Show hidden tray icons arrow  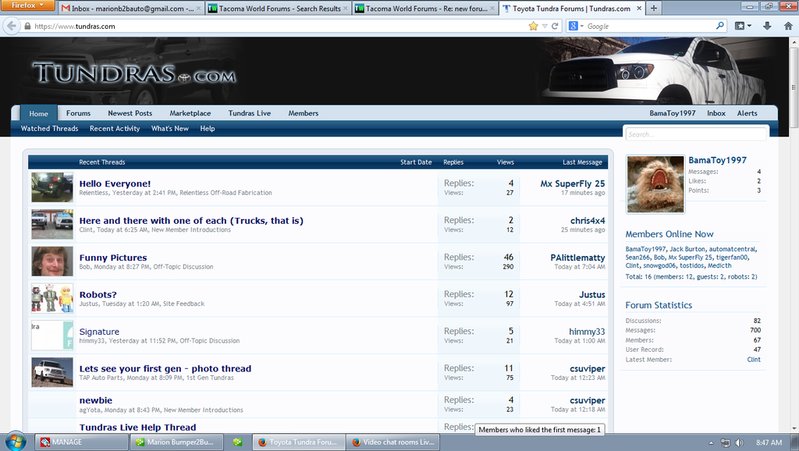point(710,442)
